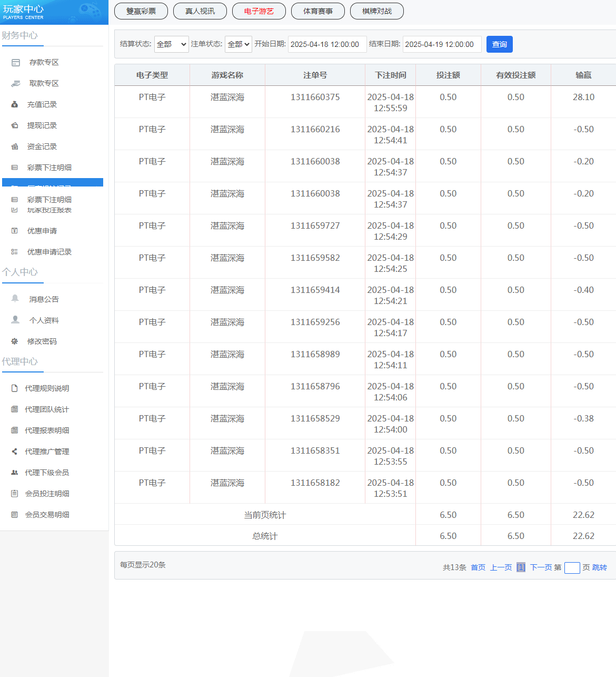616x677 pixels.
Task: Switch to the 電子游艺 tab
Action: (259, 11)
